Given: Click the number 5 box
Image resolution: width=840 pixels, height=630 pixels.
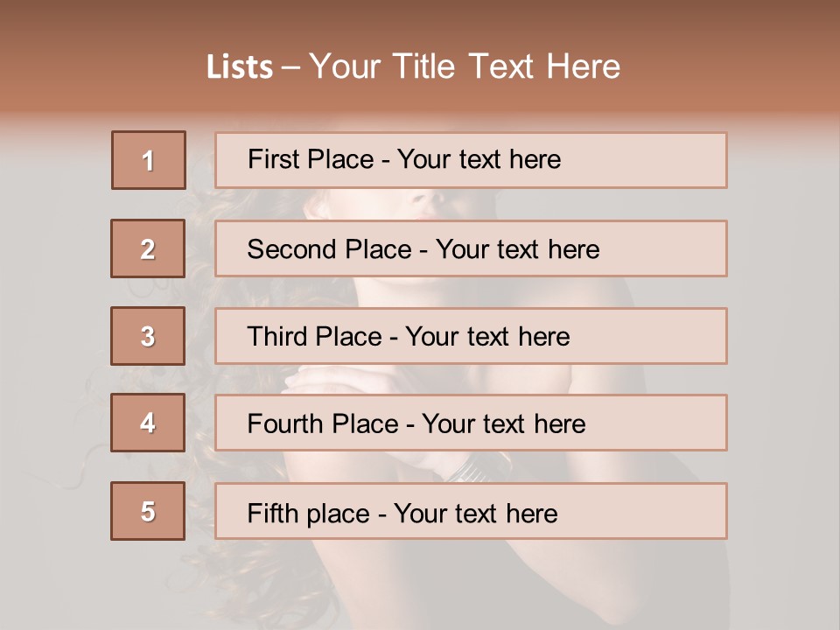Looking at the screenshot, I should pos(148,511).
